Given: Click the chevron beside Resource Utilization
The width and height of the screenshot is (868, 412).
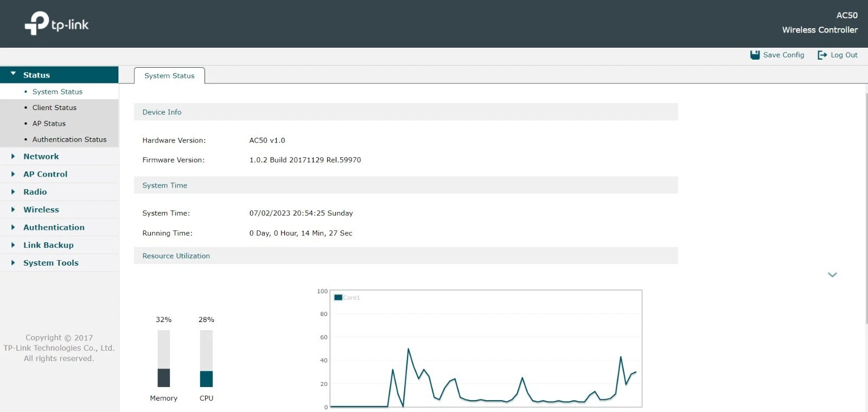Looking at the screenshot, I should tap(832, 275).
